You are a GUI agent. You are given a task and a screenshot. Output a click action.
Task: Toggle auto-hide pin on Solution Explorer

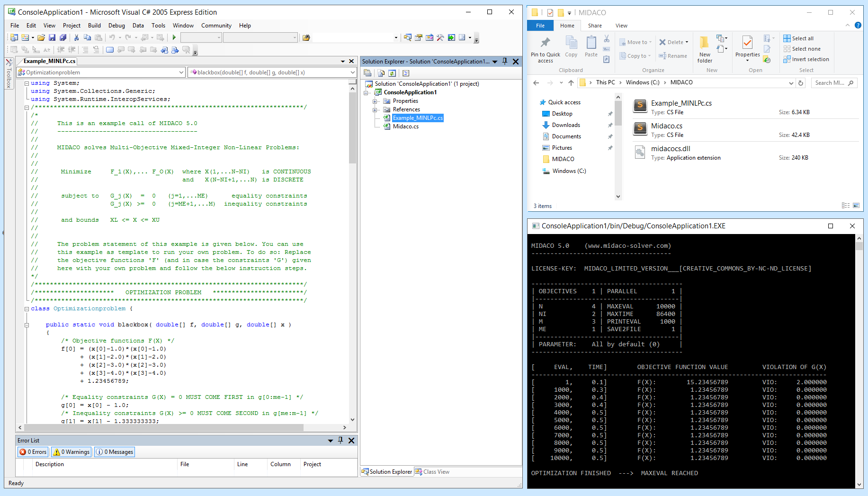(505, 61)
